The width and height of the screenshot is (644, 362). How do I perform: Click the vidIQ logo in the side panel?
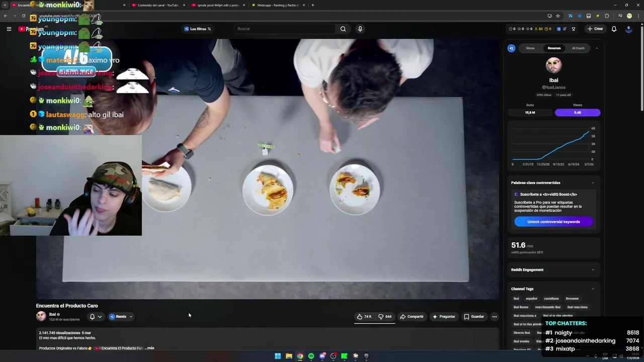click(x=511, y=48)
